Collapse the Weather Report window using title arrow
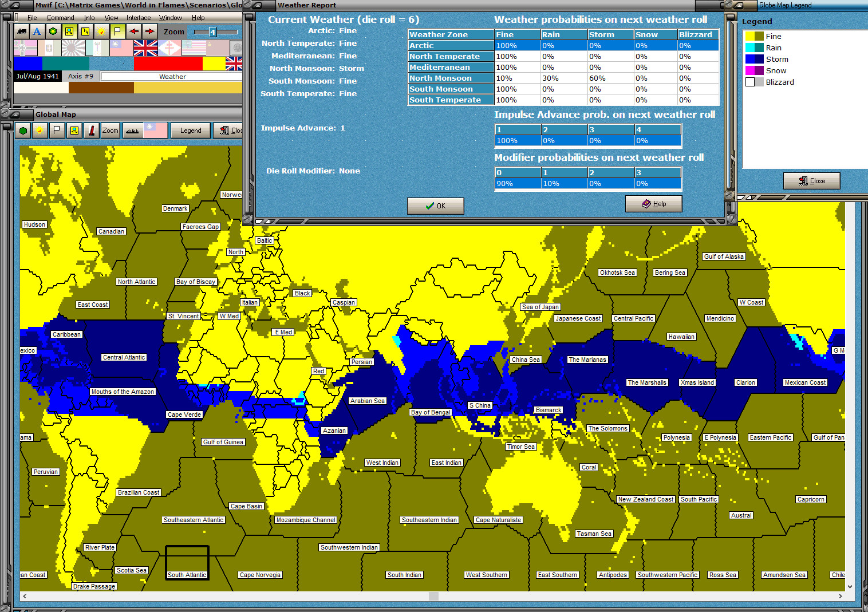This screenshot has width=868, height=612. [x=256, y=5]
